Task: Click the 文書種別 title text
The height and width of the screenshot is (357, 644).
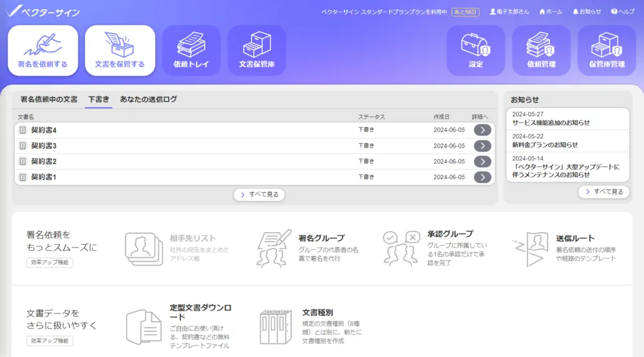Action: point(317,313)
